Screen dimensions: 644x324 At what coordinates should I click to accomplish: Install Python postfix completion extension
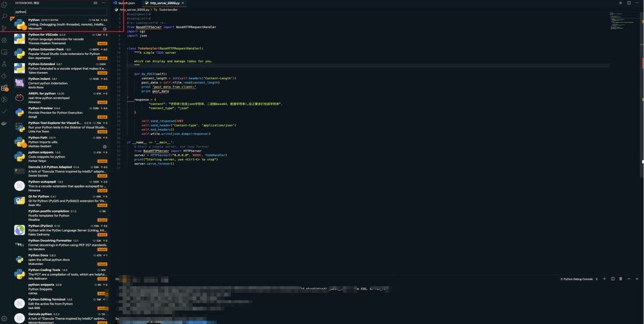(103, 220)
